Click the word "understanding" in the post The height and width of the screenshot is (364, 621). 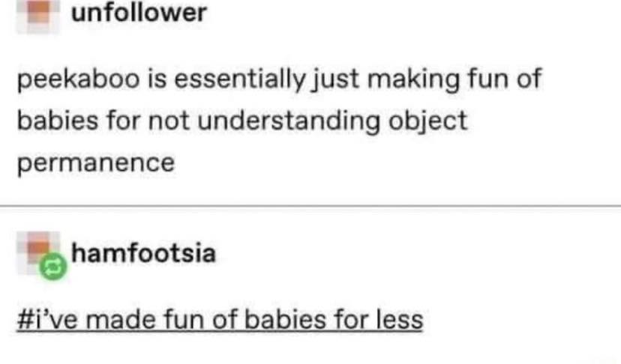[x=289, y=121]
